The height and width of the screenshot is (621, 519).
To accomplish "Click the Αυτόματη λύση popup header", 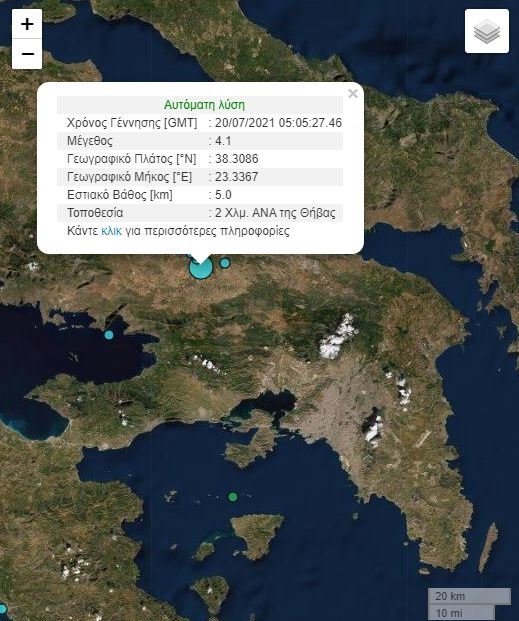I will [204, 105].
